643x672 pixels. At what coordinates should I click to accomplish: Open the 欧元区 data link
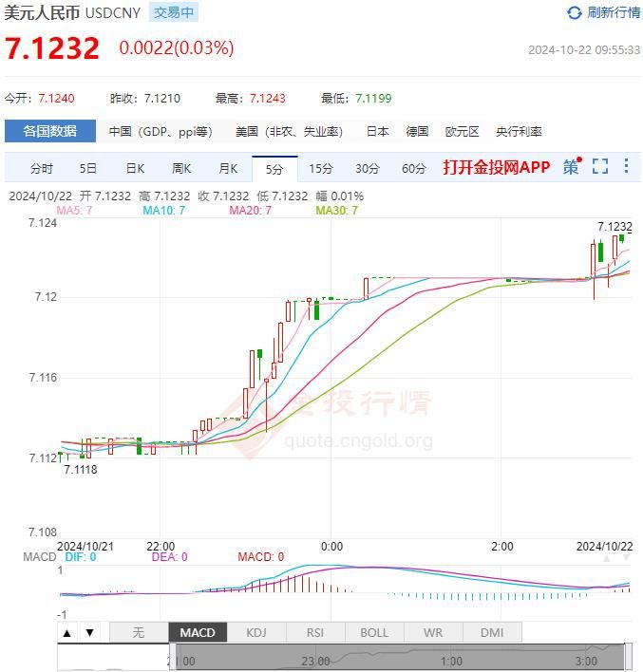(x=462, y=132)
